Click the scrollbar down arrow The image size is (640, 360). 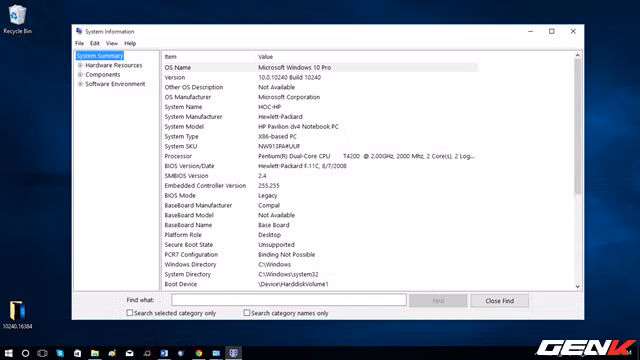point(578,286)
